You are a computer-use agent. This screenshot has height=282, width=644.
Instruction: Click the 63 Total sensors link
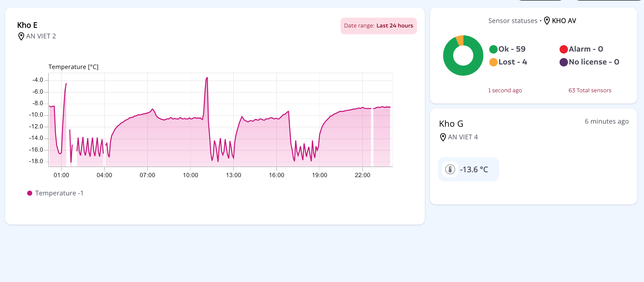(590, 90)
